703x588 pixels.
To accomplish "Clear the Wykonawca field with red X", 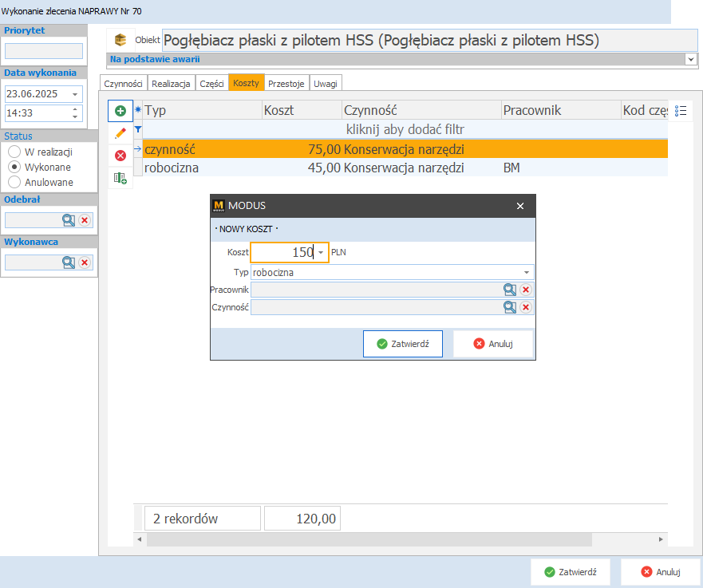I will pos(85,262).
